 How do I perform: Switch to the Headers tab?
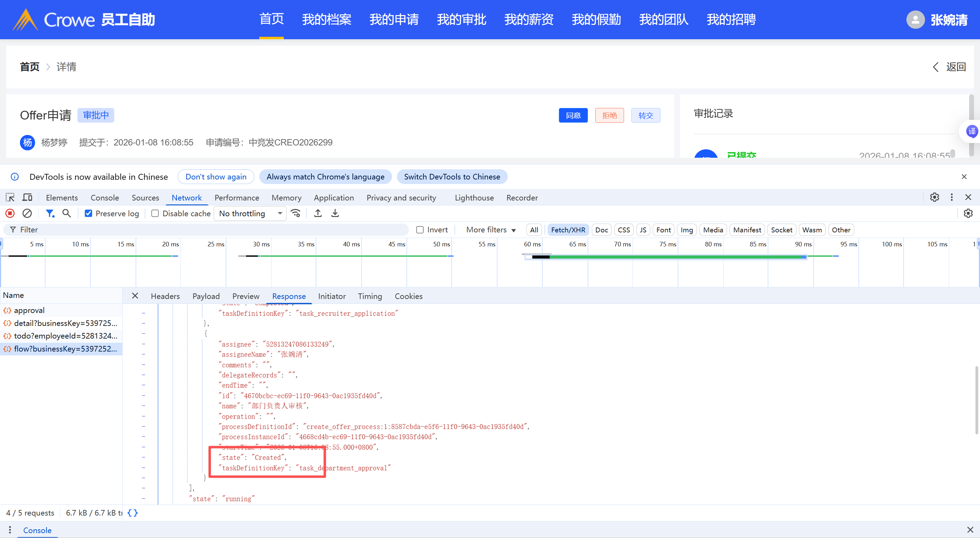[165, 296]
